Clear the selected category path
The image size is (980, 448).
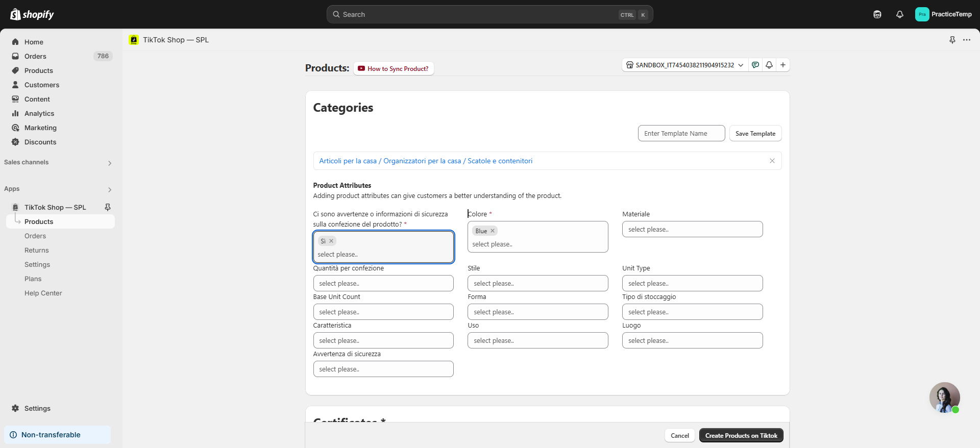(772, 161)
